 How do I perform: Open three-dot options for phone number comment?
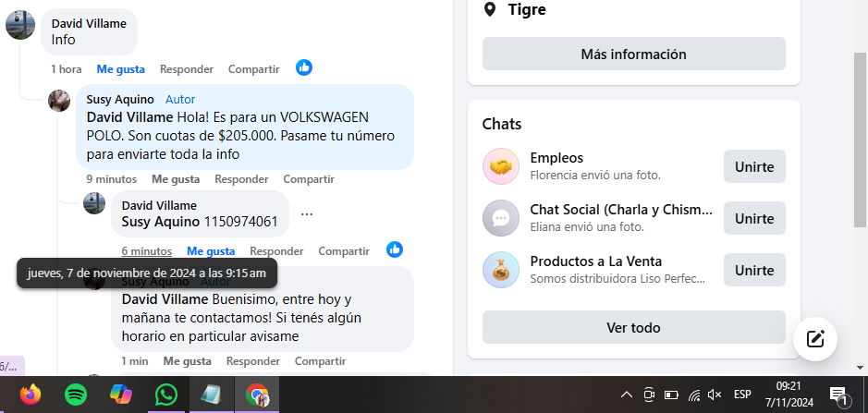click(307, 214)
